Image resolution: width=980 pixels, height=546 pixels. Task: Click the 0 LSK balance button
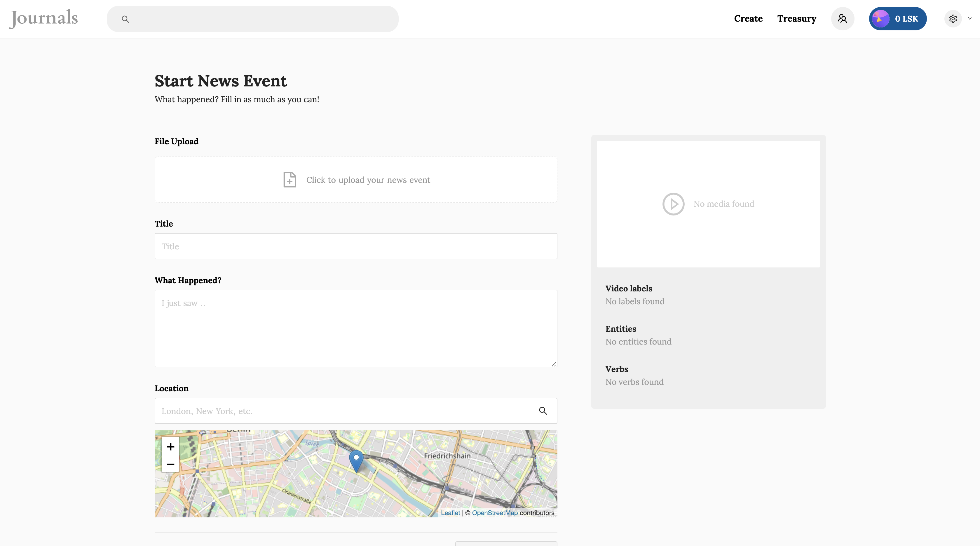point(897,19)
